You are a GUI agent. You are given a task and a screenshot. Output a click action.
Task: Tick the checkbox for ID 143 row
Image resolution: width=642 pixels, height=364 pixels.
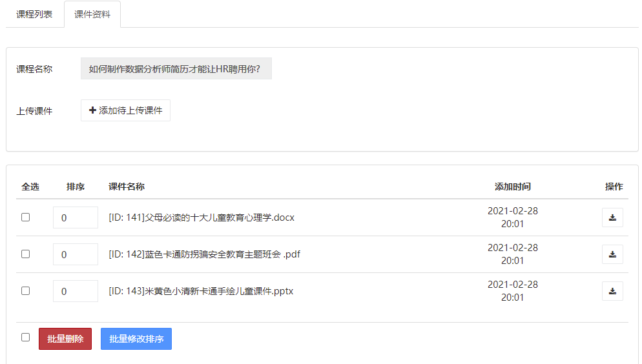[x=25, y=291]
